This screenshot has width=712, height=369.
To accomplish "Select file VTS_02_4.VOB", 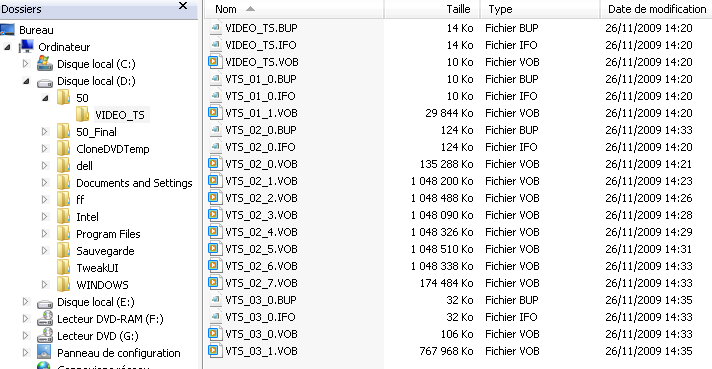I will tap(262, 232).
